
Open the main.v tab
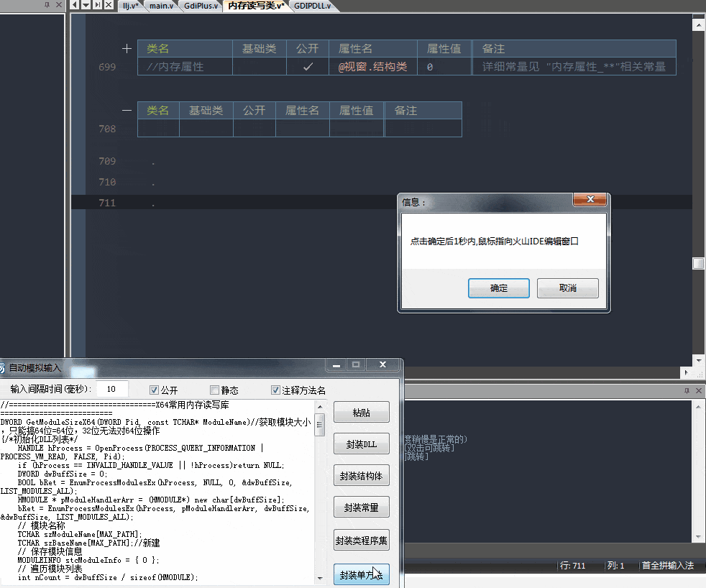161,6
